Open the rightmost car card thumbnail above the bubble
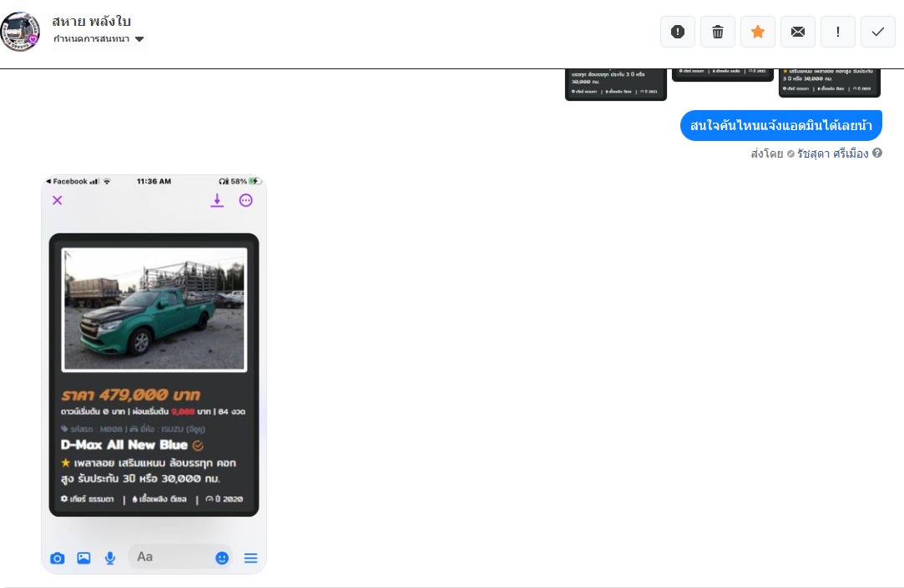 829,83
